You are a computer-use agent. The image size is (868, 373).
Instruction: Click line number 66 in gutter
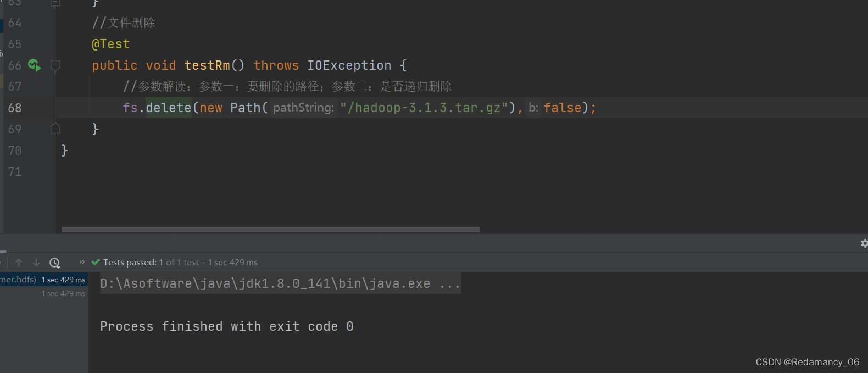point(15,65)
